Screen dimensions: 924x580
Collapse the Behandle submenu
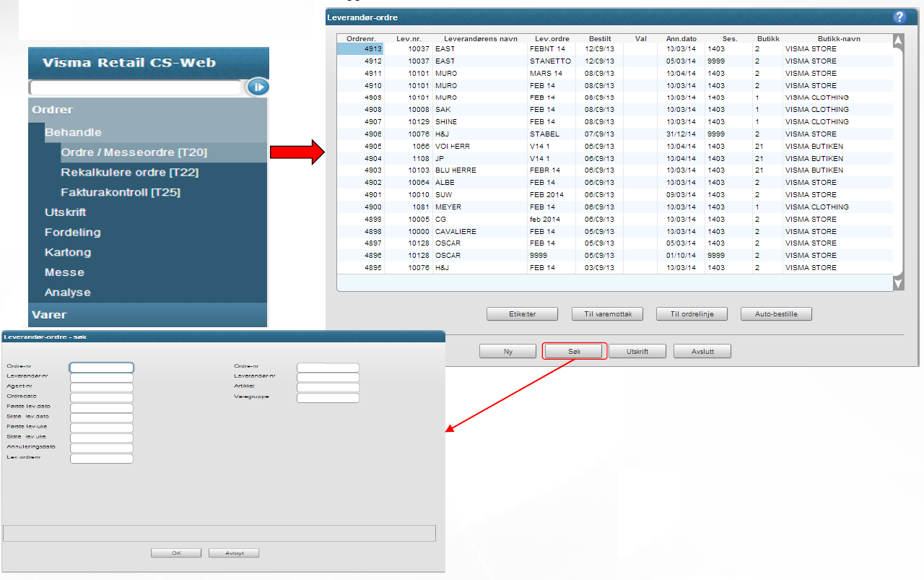[x=156, y=132]
